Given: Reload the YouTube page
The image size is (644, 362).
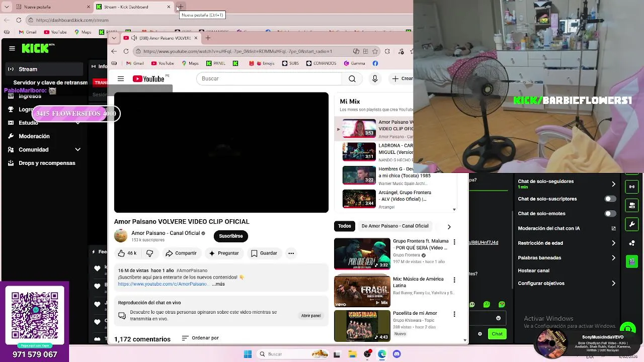Looking at the screenshot, I should 126,51.
